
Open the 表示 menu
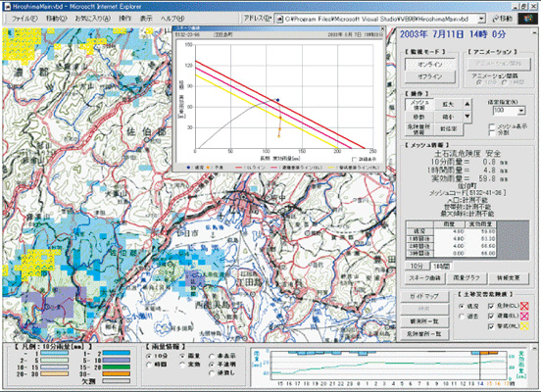pyautogui.click(x=146, y=19)
